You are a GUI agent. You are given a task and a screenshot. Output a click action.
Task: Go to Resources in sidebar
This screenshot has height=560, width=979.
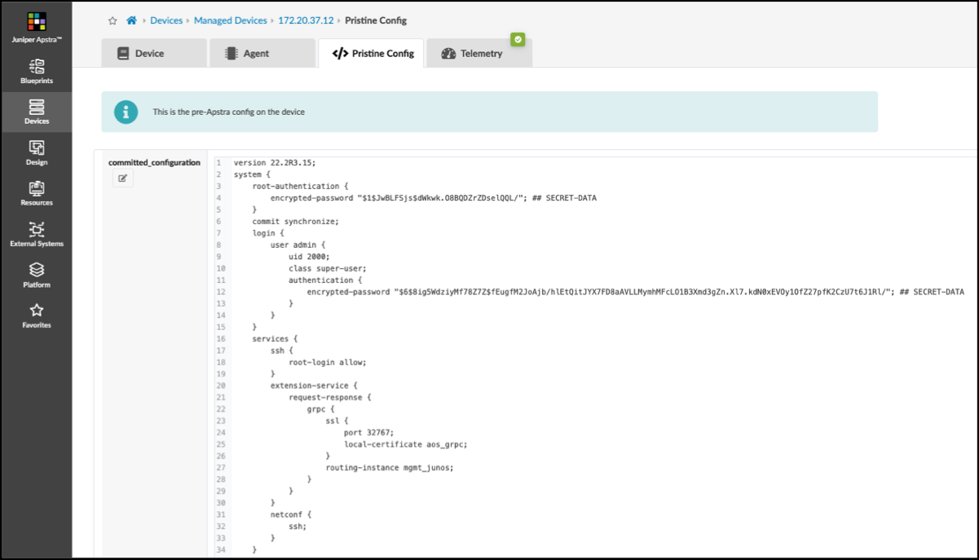pos(36,193)
